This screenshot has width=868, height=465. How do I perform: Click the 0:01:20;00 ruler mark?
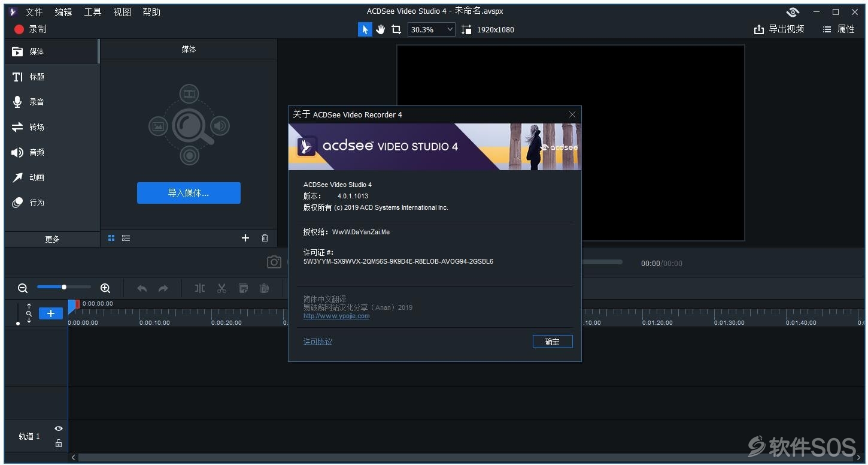tap(657, 322)
